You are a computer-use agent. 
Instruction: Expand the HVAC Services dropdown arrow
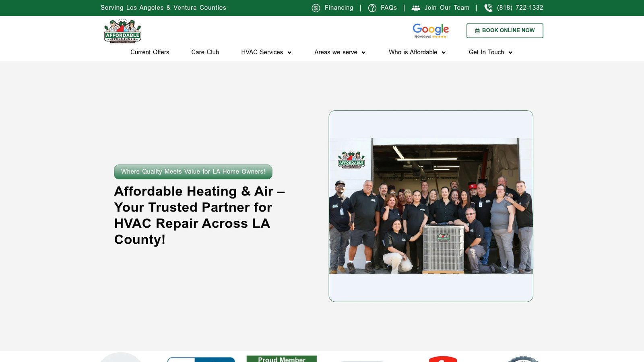[x=289, y=53]
